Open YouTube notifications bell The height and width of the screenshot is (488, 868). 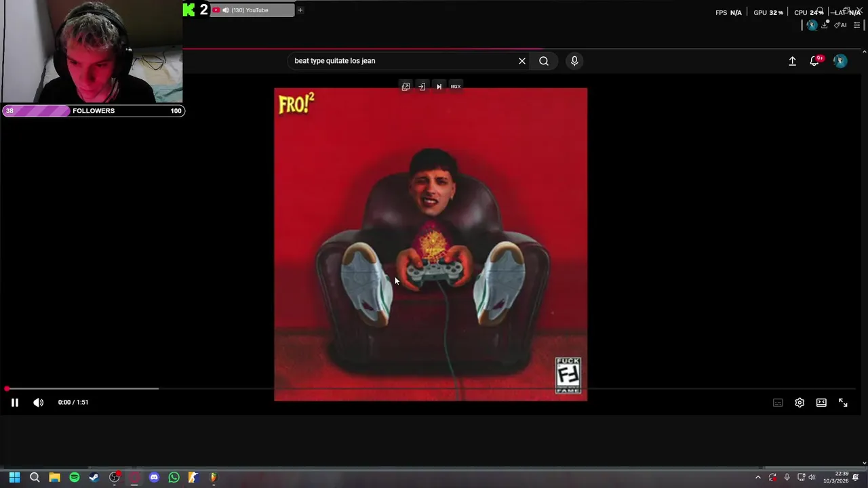[x=815, y=61]
